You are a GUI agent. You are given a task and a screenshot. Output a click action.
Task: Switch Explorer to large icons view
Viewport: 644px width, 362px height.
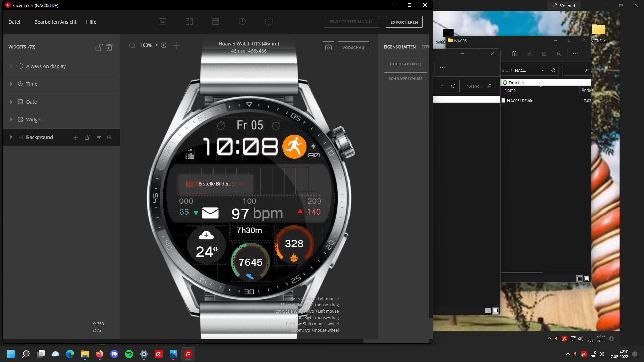point(586,279)
